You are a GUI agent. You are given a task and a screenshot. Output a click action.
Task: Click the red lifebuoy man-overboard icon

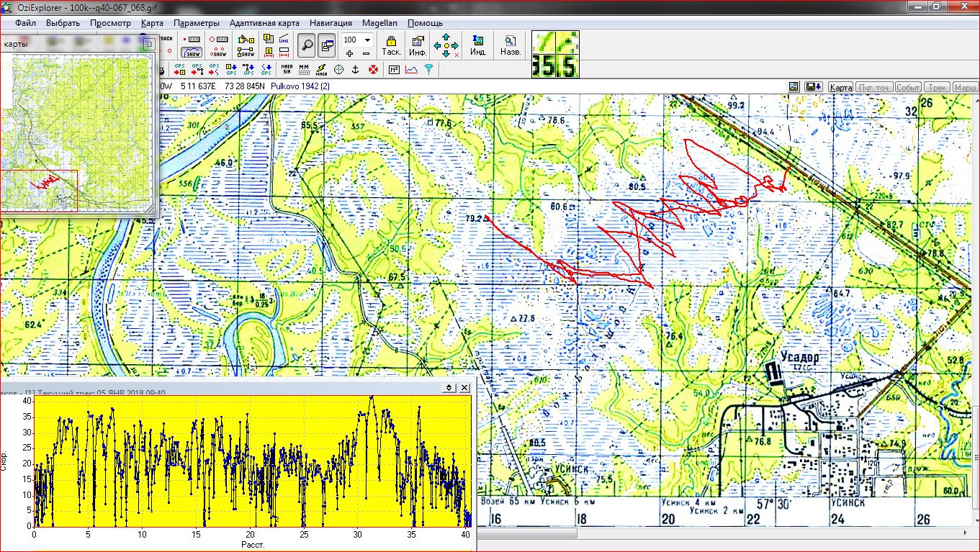tap(374, 70)
